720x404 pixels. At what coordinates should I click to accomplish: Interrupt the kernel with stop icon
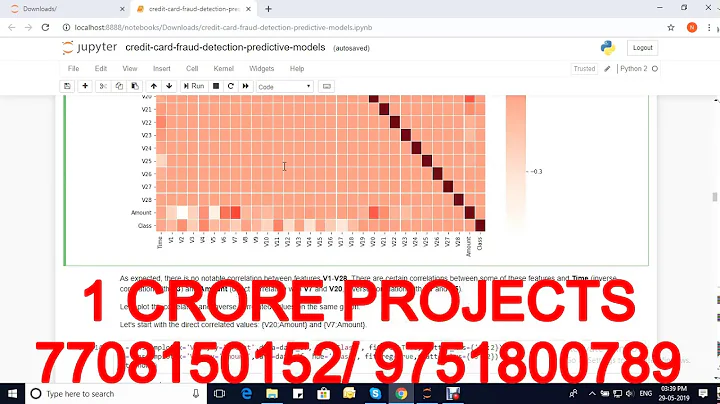(216, 86)
